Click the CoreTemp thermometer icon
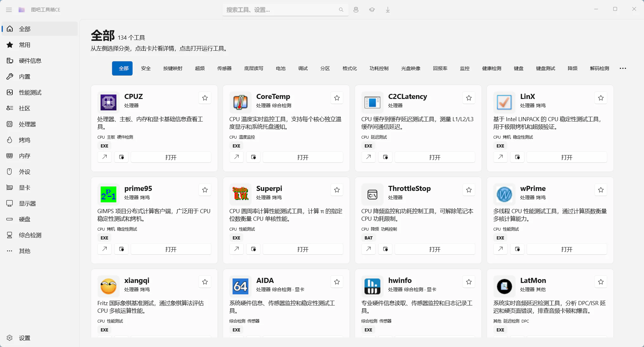The height and width of the screenshot is (347, 644). (x=240, y=102)
